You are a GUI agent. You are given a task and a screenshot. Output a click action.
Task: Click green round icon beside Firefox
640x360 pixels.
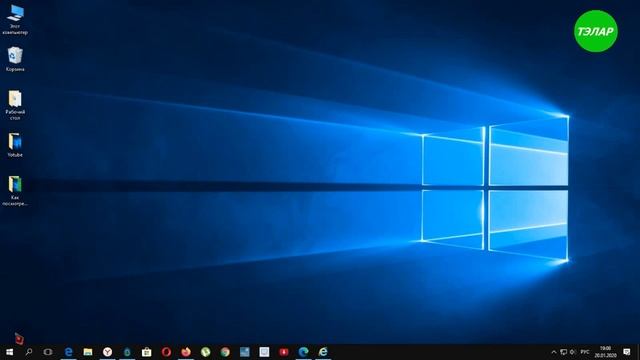(205, 352)
